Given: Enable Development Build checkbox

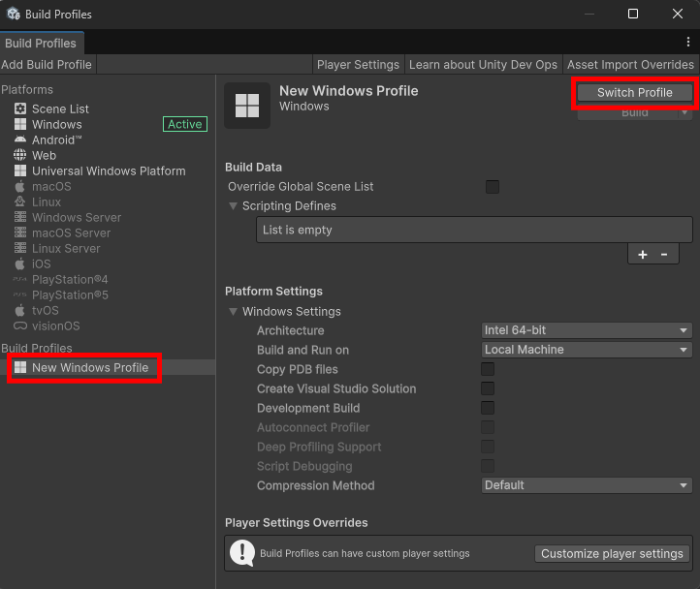Looking at the screenshot, I should 488,408.
